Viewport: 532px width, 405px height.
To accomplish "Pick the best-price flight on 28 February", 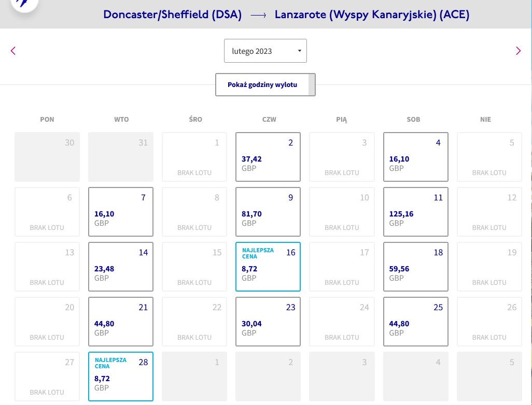I will click(121, 377).
